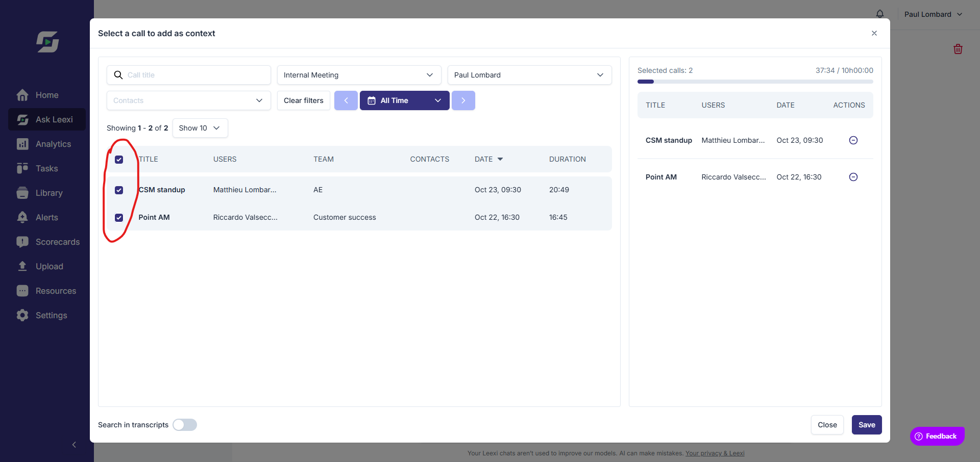Remove Point AM from selected calls
The image size is (980, 462).
853,177
